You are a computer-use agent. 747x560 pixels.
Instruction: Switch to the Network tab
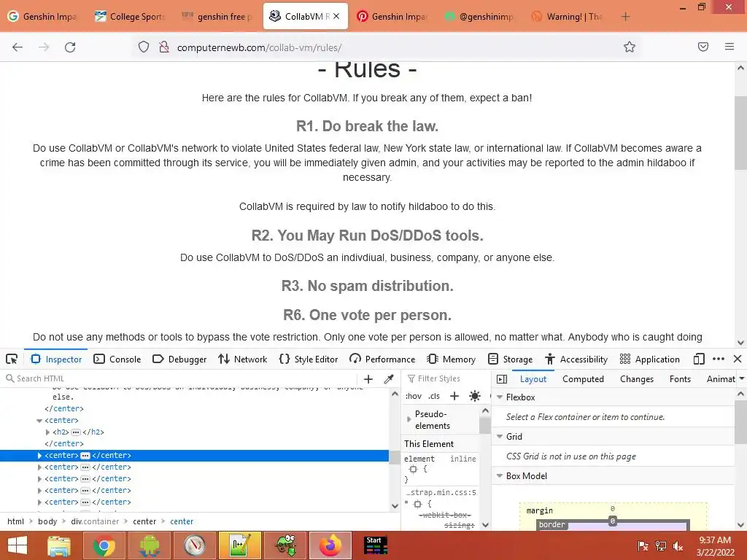243,359
